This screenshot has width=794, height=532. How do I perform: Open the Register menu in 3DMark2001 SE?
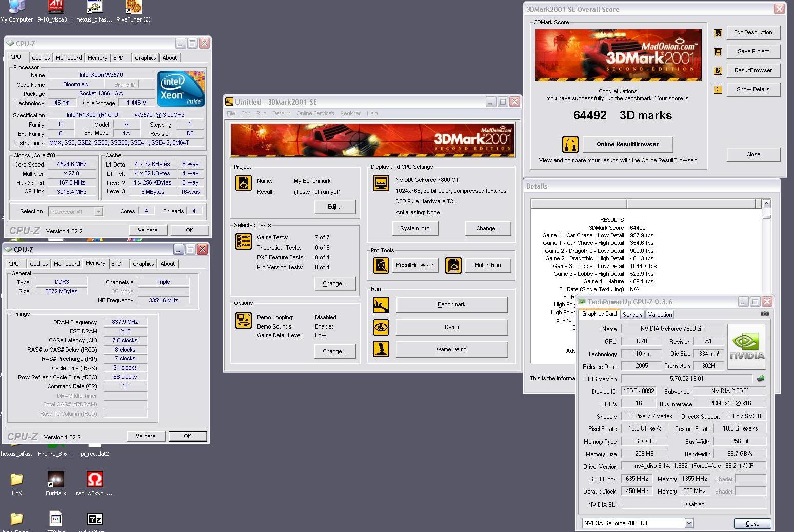350,113
